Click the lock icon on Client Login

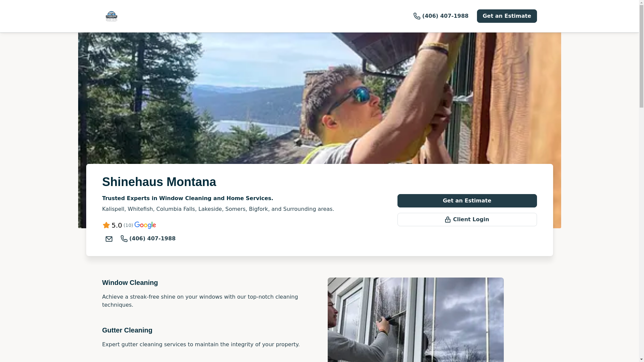447,220
